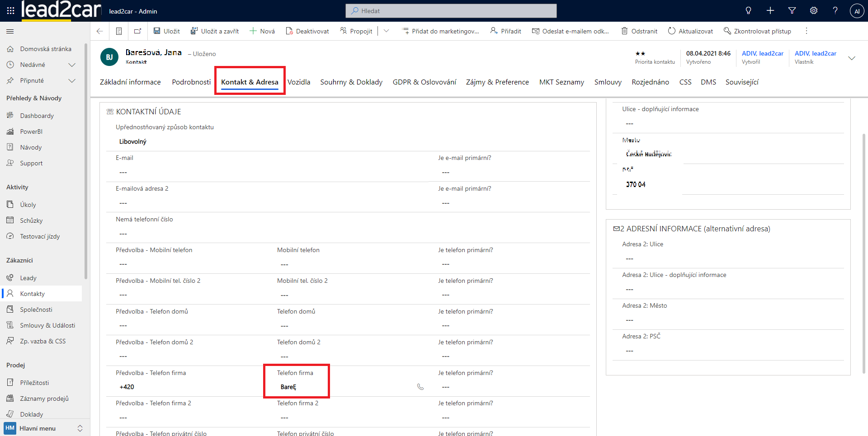Viewport: 868px width, 436px height.
Task: Select Leady in the sidebar
Action: click(x=28, y=278)
